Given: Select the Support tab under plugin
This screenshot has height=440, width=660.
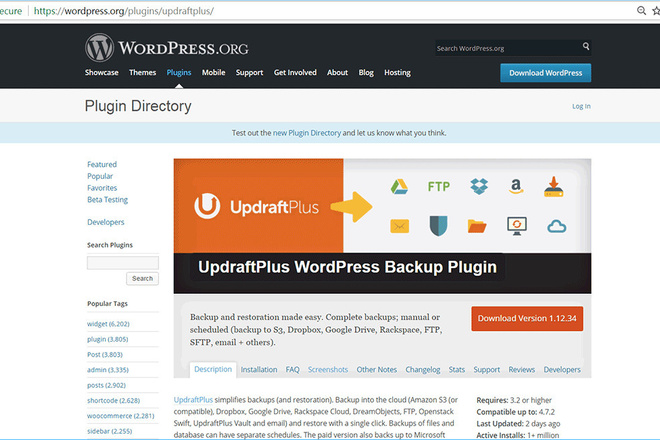Looking at the screenshot, I should coord(487,370).
